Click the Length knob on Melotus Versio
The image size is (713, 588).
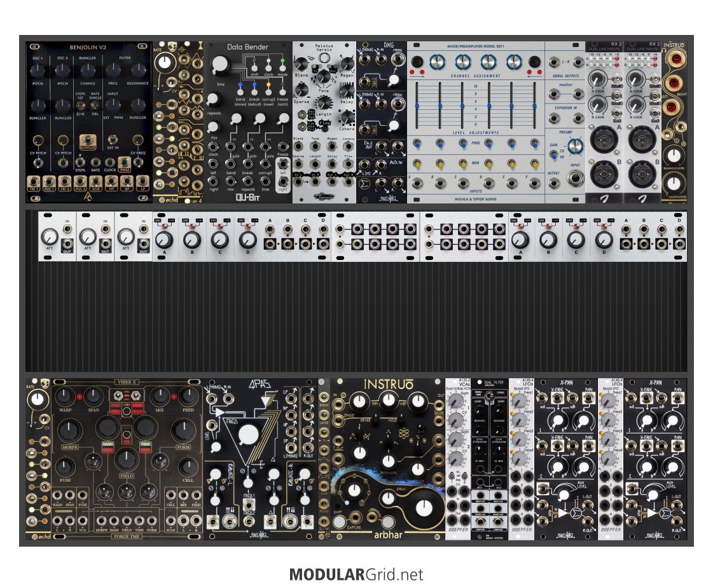click(324, 103)
